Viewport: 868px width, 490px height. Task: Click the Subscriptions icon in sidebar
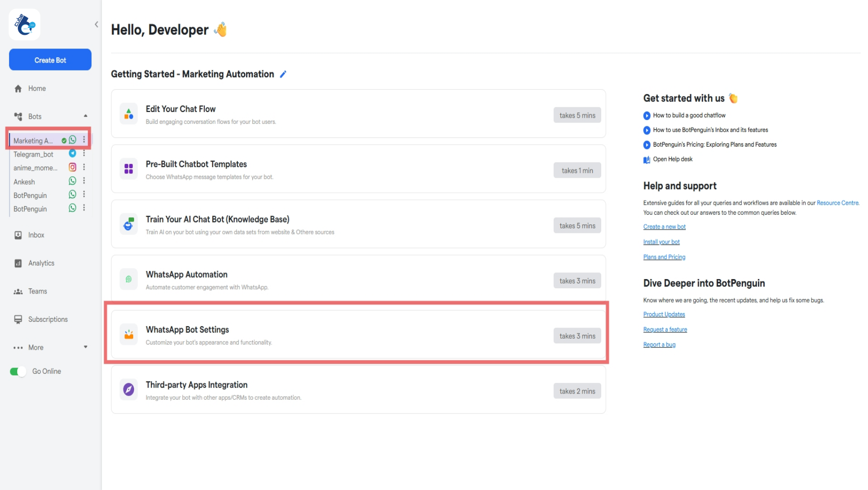(x=18, y=319)
